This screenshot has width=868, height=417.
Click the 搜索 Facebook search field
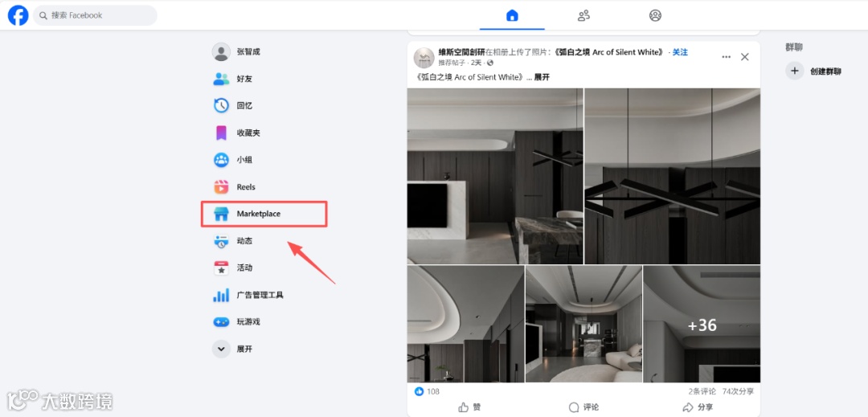click(95, 15)
